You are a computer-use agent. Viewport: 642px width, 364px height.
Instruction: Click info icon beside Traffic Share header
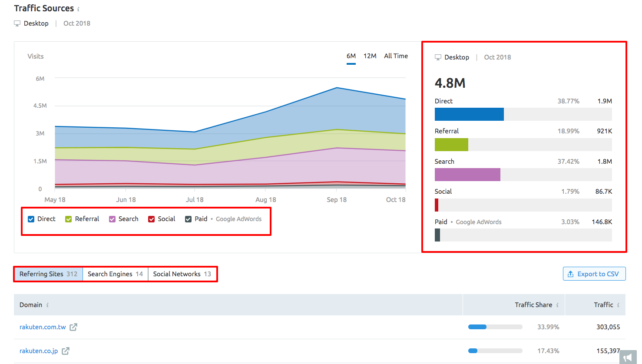pos(557,305)
